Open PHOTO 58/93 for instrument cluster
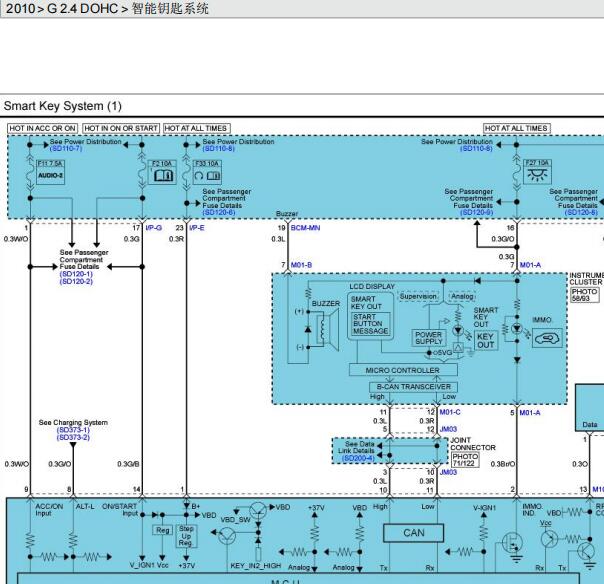 pyautogui.click(x=584, y=295)
